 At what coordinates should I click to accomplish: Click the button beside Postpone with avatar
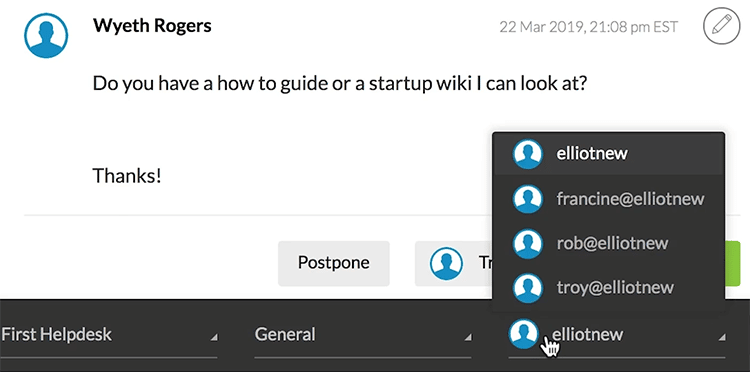pos(453,263)
